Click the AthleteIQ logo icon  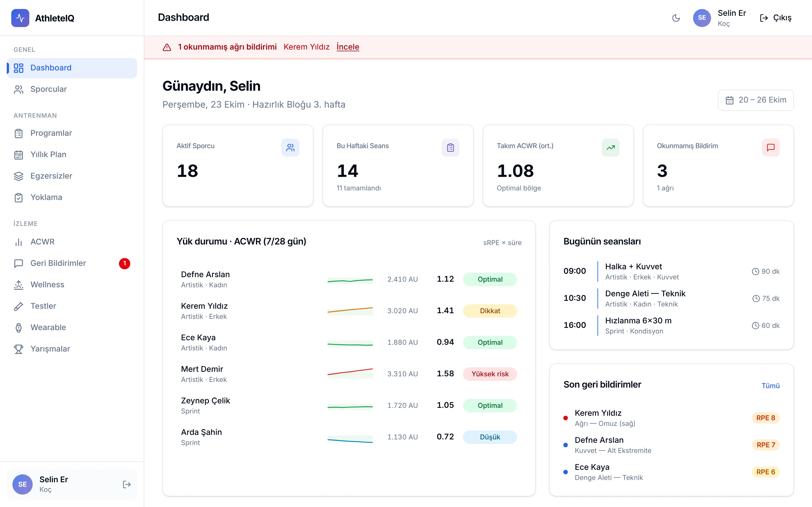pyautogui.click(x=20, y=18)
